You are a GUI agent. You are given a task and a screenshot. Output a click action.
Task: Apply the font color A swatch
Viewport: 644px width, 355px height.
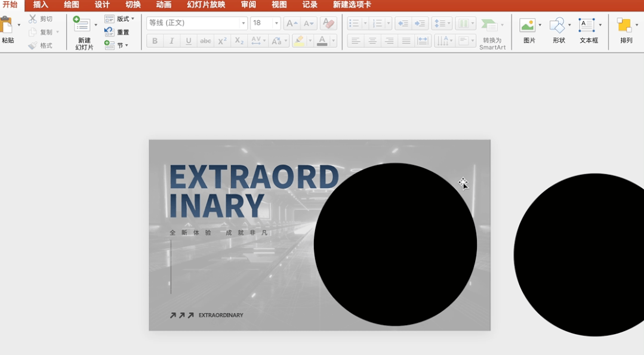tap(322, 41)
